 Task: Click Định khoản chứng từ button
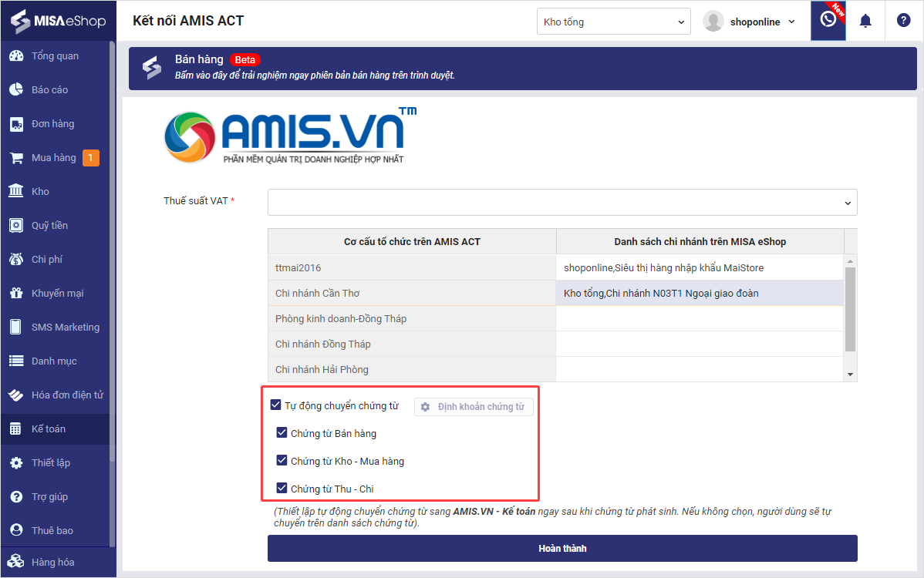point(474,407)
